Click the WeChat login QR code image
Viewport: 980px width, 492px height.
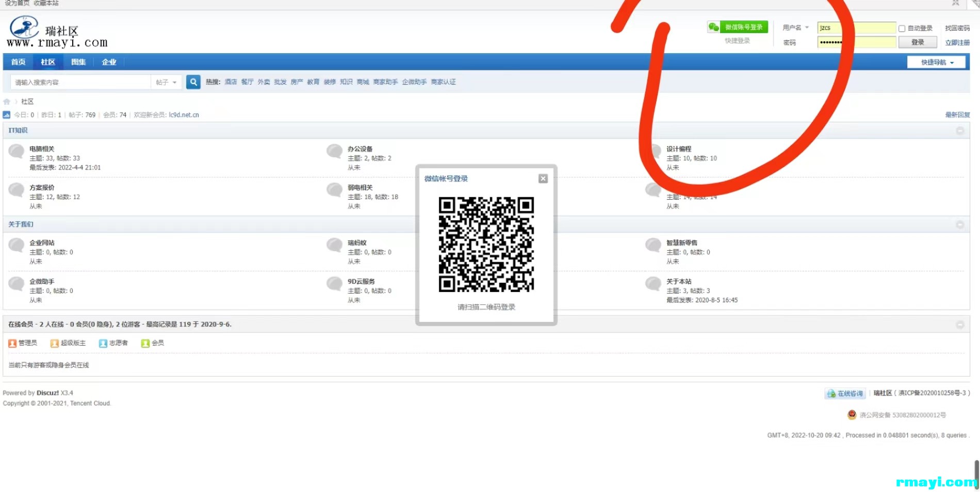pos(486,244)
